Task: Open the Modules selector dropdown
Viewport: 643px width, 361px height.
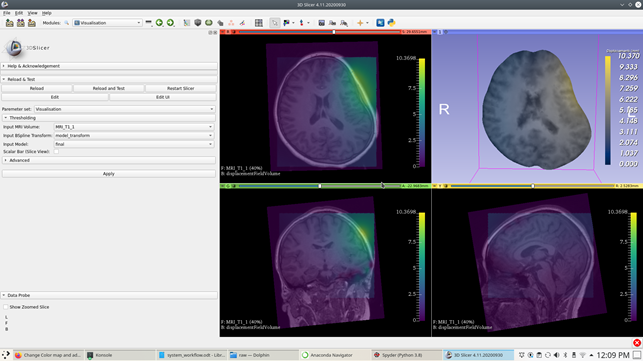Action: (x=107, y=23)
